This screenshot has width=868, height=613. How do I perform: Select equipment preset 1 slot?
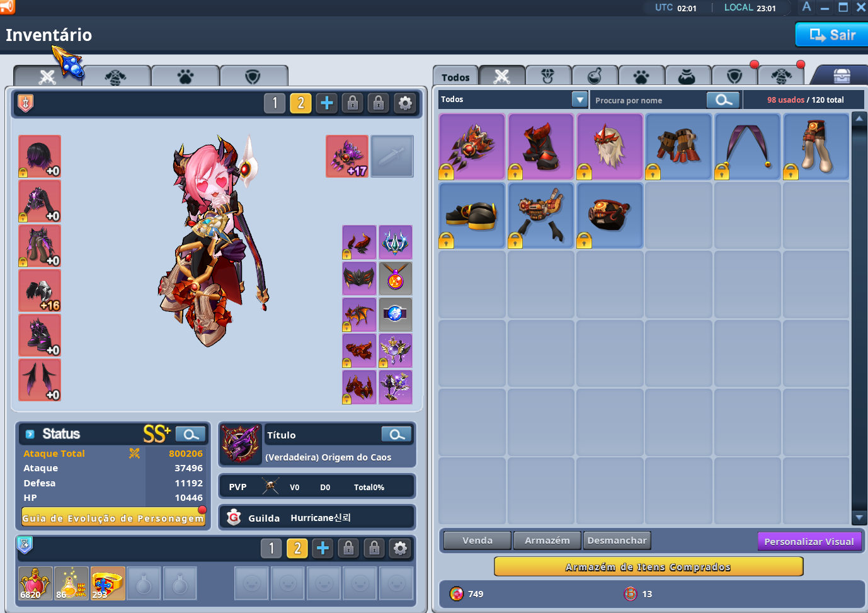click(275, 103)
